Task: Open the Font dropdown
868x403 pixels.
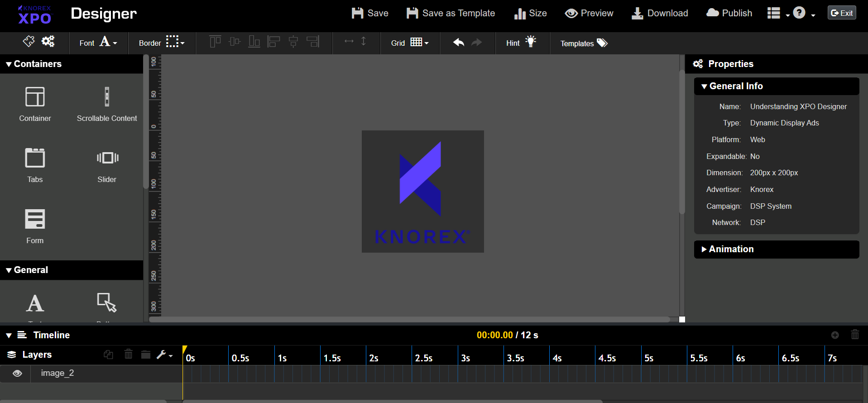Action: tap(98, 43)
